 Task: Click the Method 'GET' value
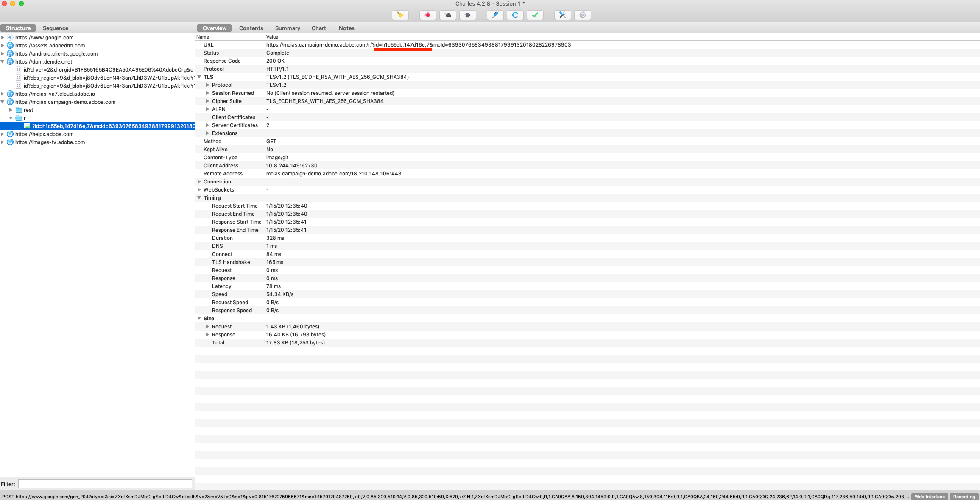tap(271, 141)
